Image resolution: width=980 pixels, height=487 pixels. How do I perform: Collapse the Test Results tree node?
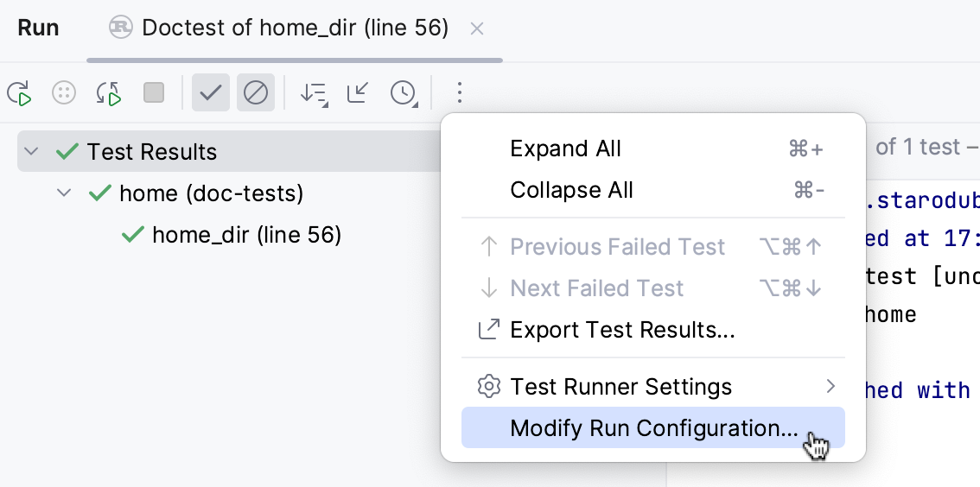coord(32,152)
